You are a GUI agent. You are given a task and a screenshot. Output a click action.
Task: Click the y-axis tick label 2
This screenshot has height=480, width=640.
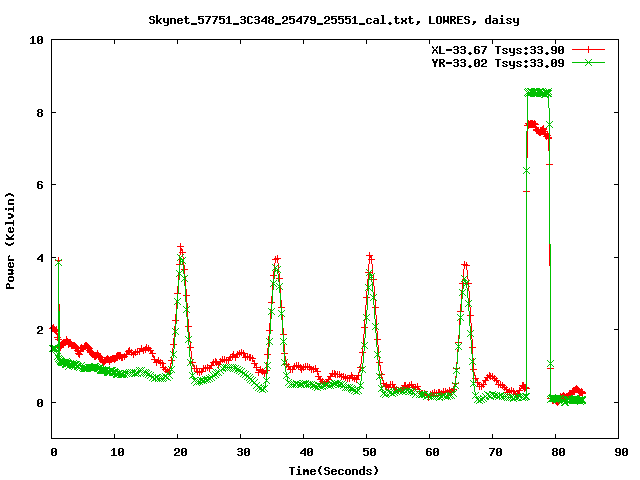coord(40,330)
